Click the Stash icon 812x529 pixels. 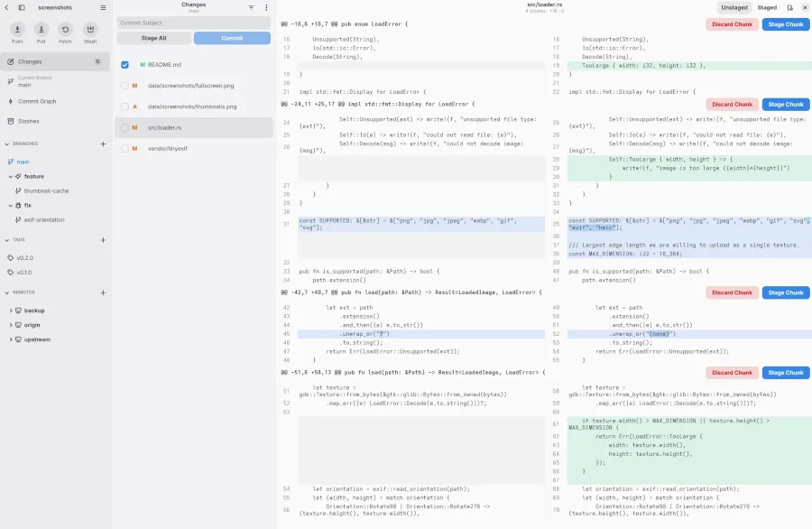90,30
